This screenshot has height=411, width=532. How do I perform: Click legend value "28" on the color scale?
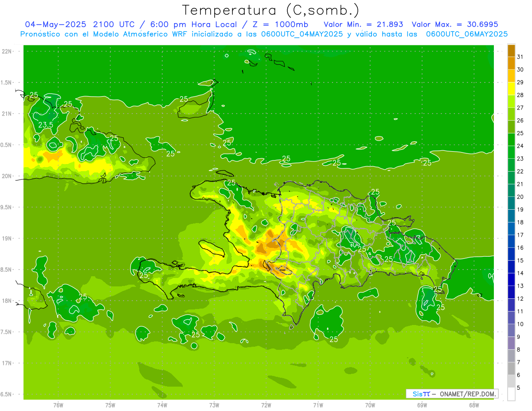[520, 95]
